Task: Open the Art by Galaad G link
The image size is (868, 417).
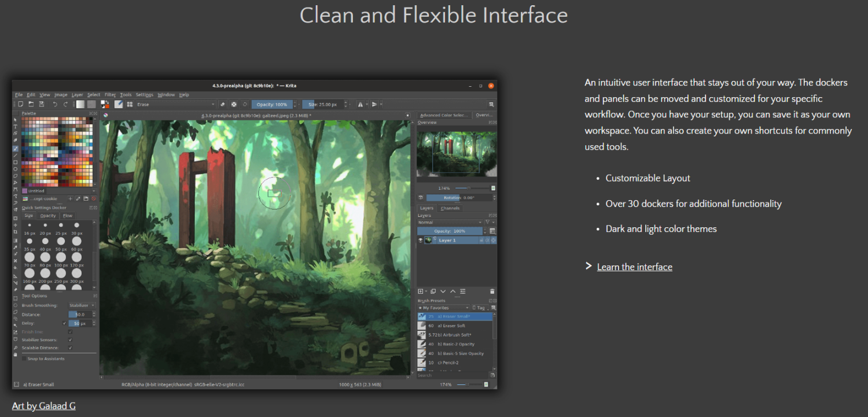Action: (x=43, y=405)
